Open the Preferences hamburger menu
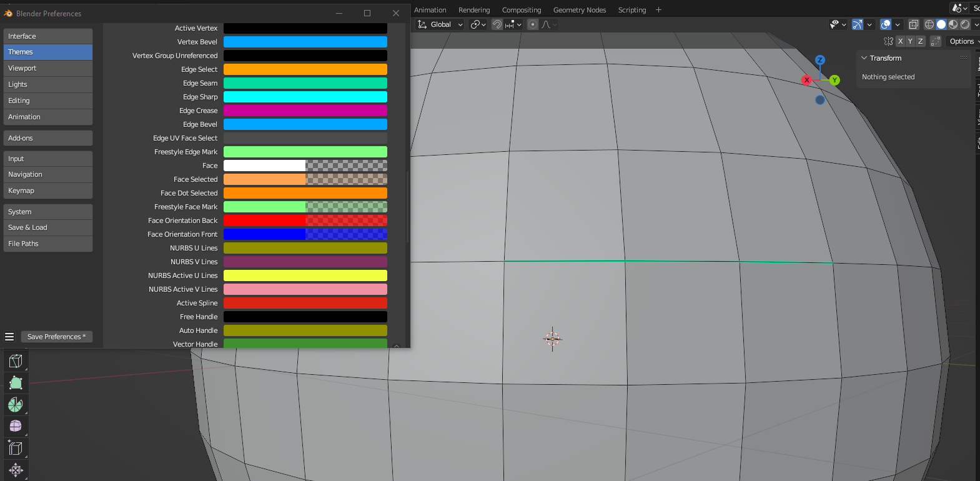The height and width of the screenshot is (481, 980). pyautogui.click(x=9, y=337)
